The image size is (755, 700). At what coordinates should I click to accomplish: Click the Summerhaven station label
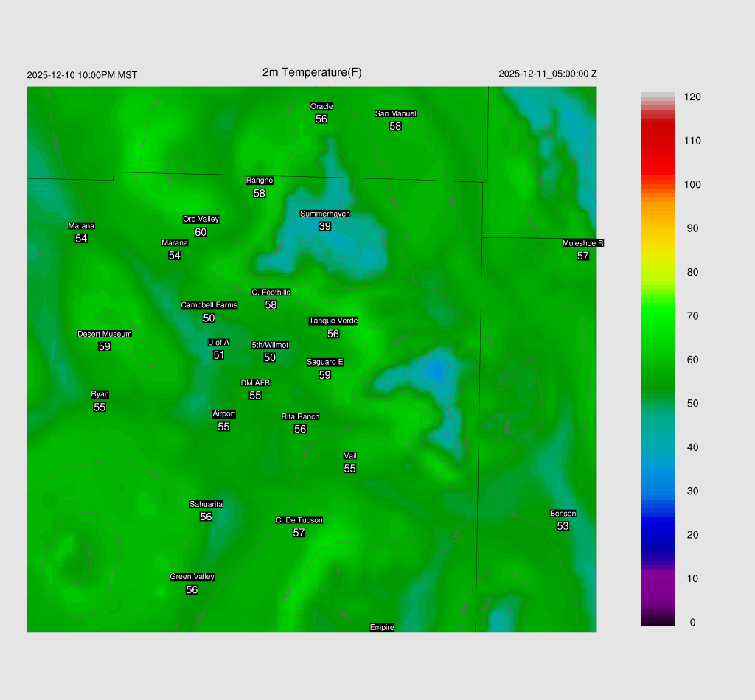click(324, 214)
